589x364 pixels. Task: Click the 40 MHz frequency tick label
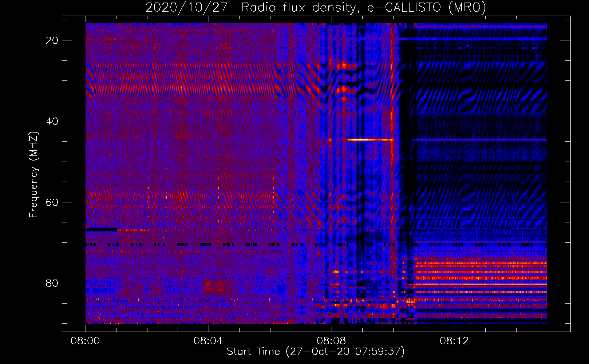52,121
